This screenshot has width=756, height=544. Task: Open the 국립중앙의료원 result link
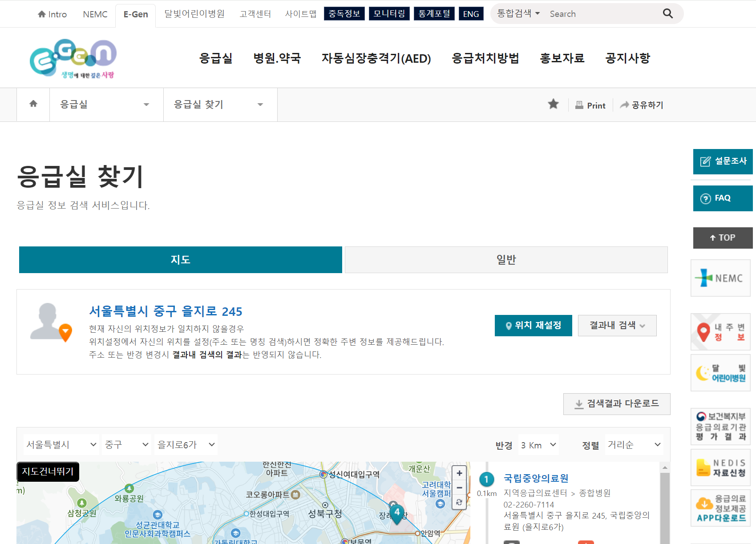point(536,478)
